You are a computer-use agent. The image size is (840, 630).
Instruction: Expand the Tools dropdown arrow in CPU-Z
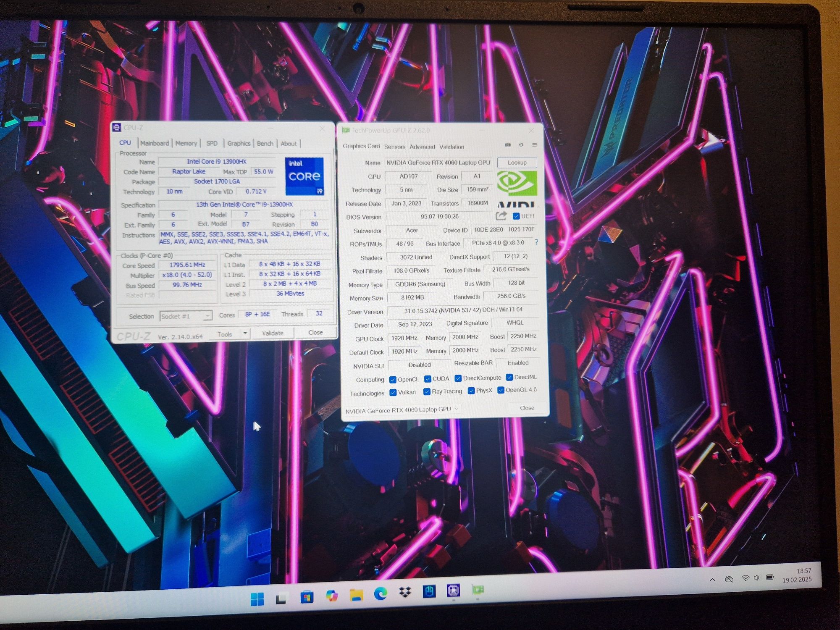pos(246,333)
